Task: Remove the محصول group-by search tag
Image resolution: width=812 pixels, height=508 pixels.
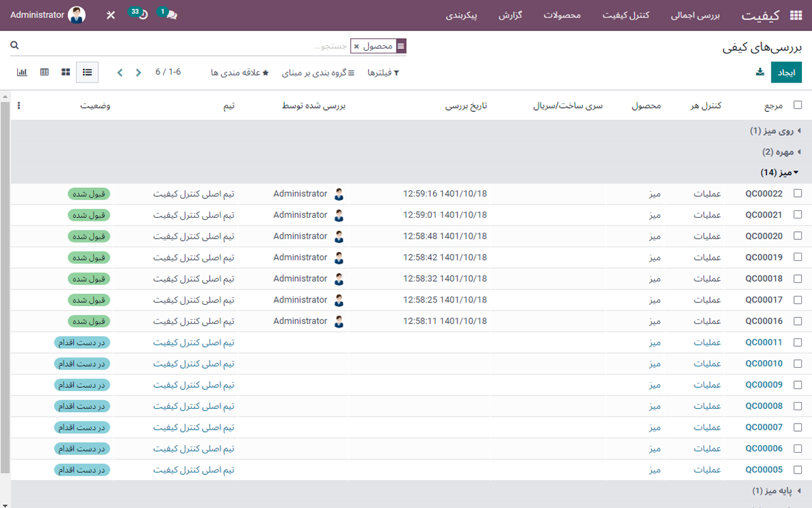Action: [x=357, y=46]
